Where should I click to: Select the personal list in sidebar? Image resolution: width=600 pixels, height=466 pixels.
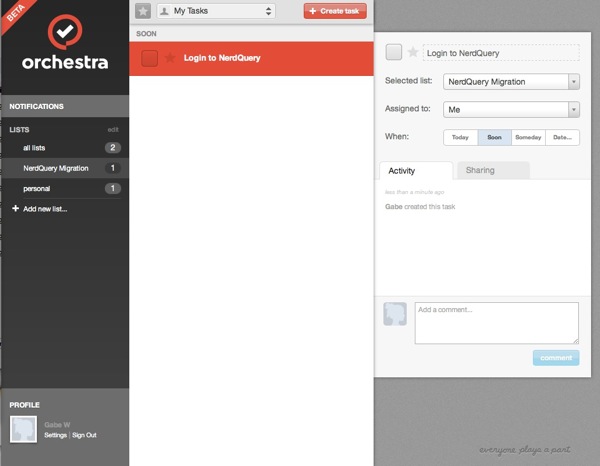[65, 188]
